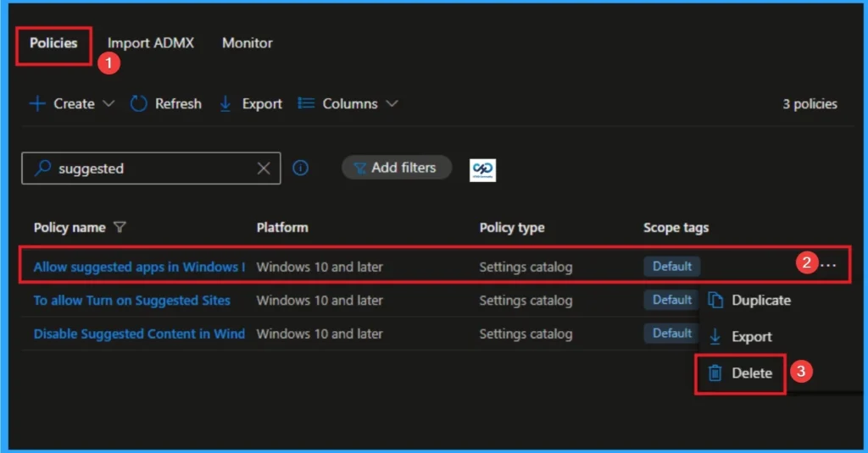This screenshot has width=868, height=453.
Task: Click Settings catalog in Suggested Sites row
Action: (526, 301)
